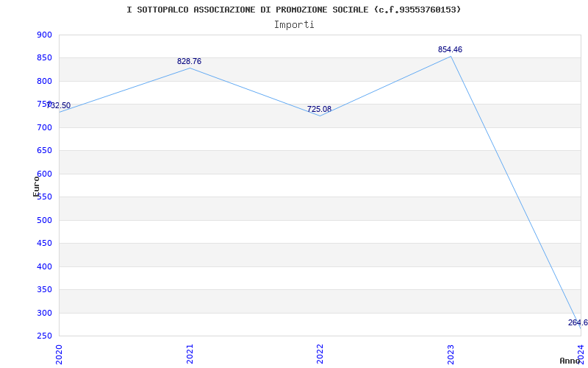
Task: Select x-axis year 2024
Action: [581, 355]
